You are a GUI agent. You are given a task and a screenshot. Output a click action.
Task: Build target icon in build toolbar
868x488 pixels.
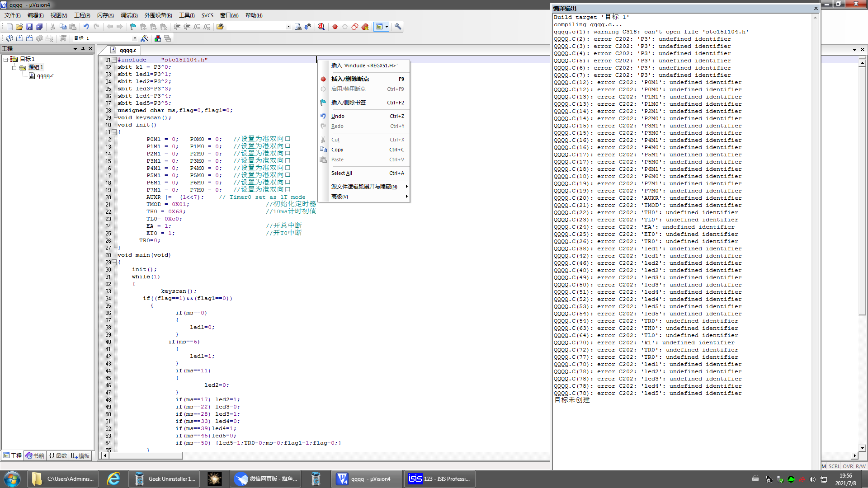19,38
